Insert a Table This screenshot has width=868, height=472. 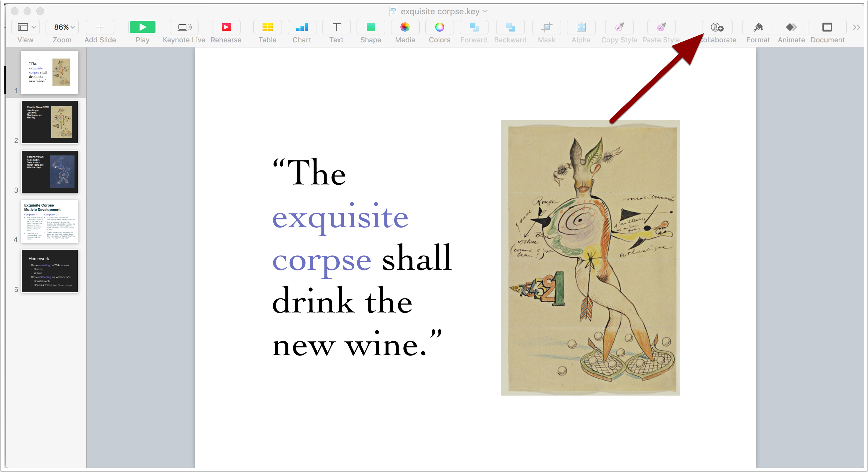(x=268, y=27)
